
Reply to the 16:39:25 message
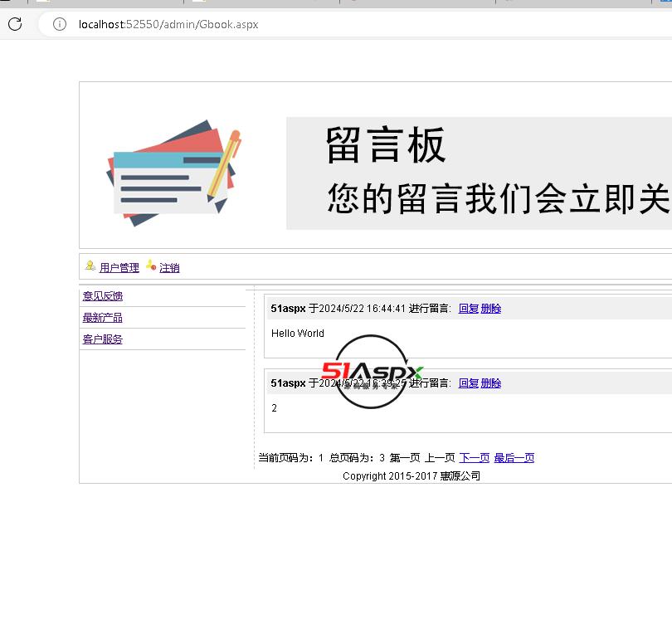pyautogui.click(x=469, y=383)
